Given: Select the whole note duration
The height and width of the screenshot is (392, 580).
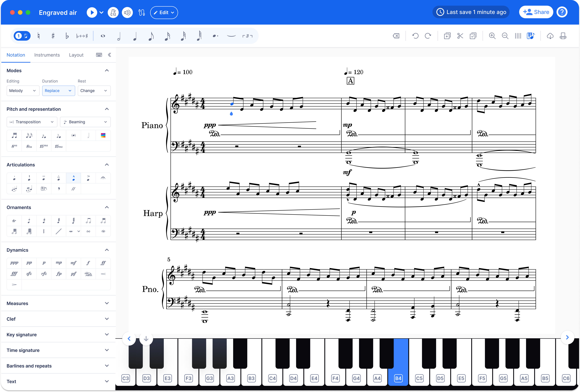Looking at the screenshot, I should click(103, 36).
